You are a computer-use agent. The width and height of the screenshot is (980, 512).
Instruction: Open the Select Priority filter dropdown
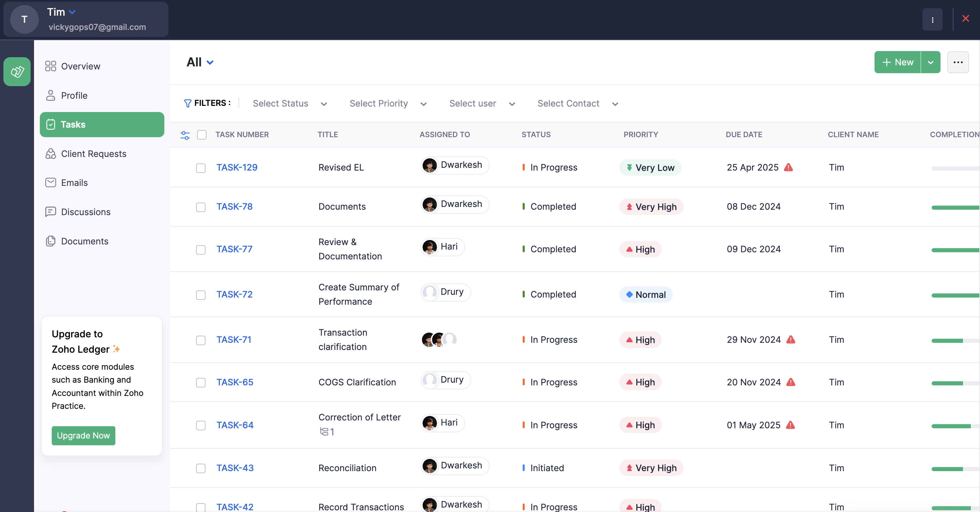coord(388,103)
